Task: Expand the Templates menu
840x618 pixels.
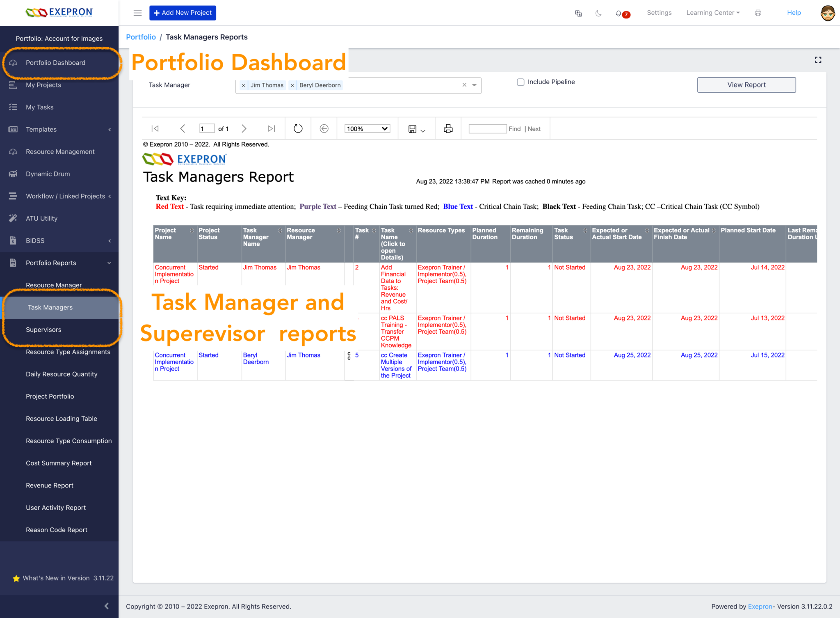Action: (59, 129)
